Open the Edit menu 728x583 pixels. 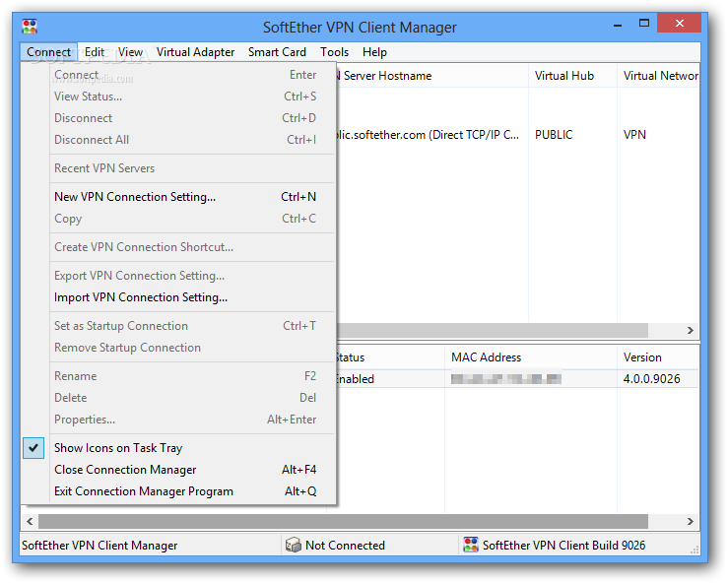point(95,52)
